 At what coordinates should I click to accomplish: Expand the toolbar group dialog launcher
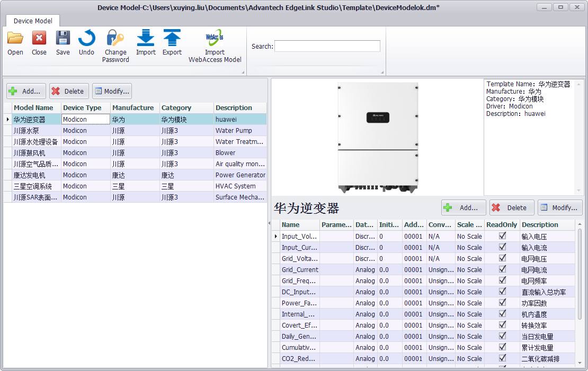coord(243,72)
